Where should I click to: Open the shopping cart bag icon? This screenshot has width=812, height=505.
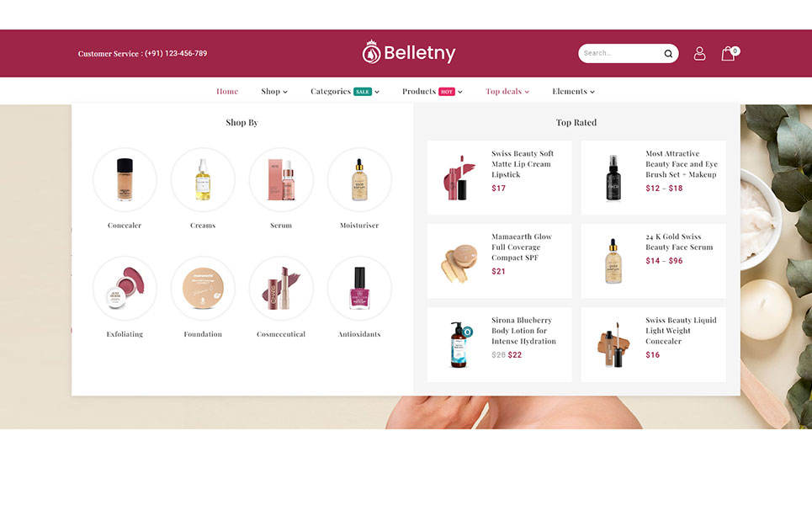[x=730, y=53]
